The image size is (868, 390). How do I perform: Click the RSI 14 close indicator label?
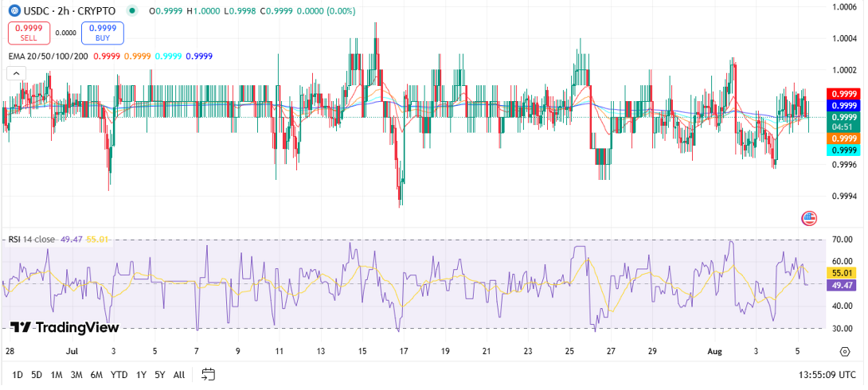tap(32, 239)
